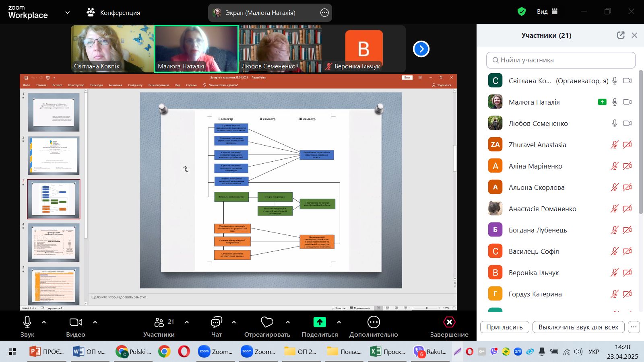Open the Chat panel icon
The height and width of the screenshot is (362, 644).
click(216, 322)
